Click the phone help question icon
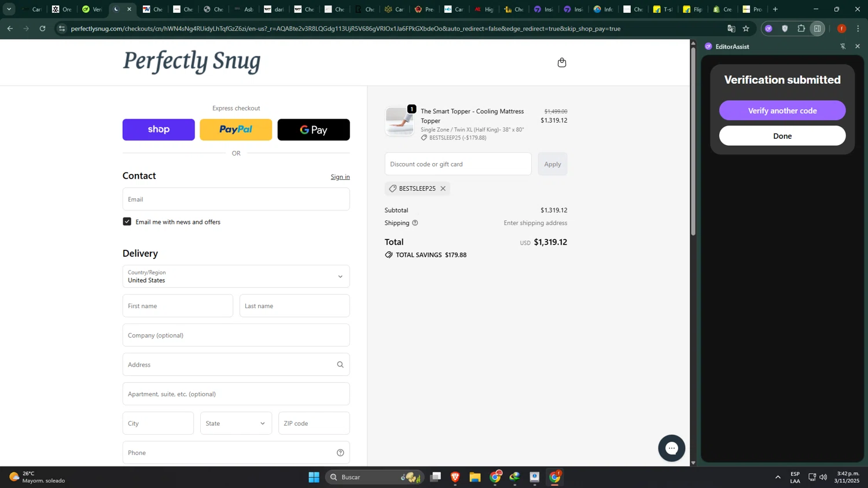Screen dimensions: 868x488 click(x=340, y=453)
